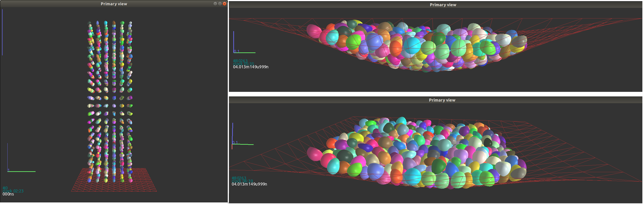Image resolution: width=644 pixels, height=204 pixels.
Task: Click the clock 05:35 readout
Action: click(243, 64)
